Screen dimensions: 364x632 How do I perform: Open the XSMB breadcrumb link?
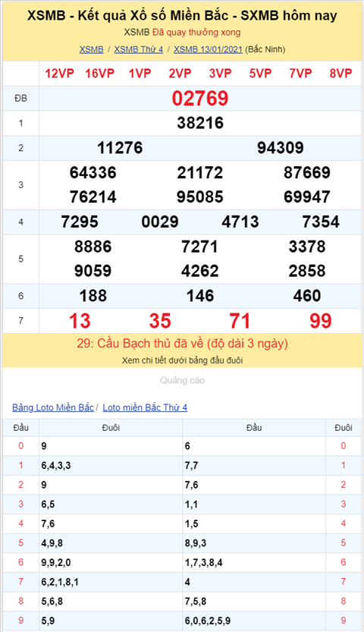(x=92, y=49)
